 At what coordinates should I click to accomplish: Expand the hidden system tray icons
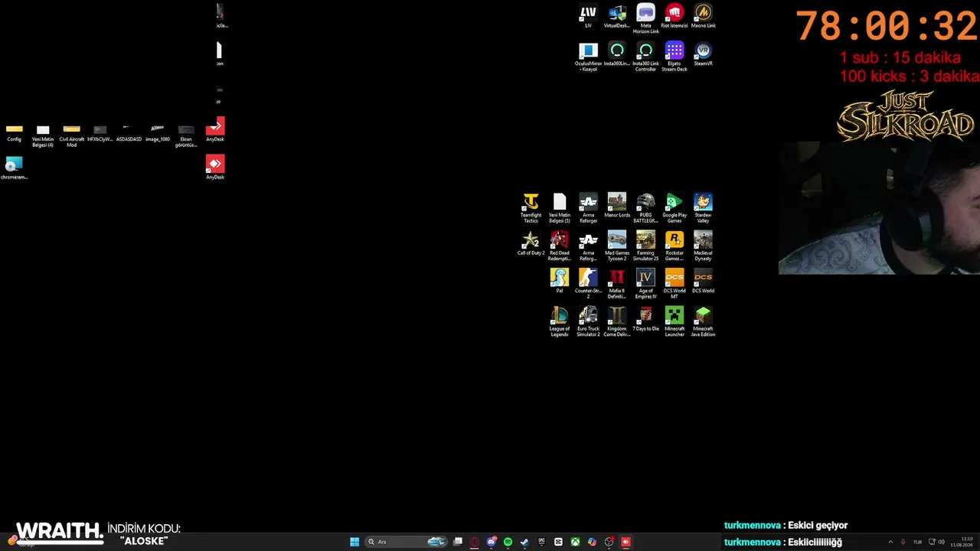[x=890, y=542]
